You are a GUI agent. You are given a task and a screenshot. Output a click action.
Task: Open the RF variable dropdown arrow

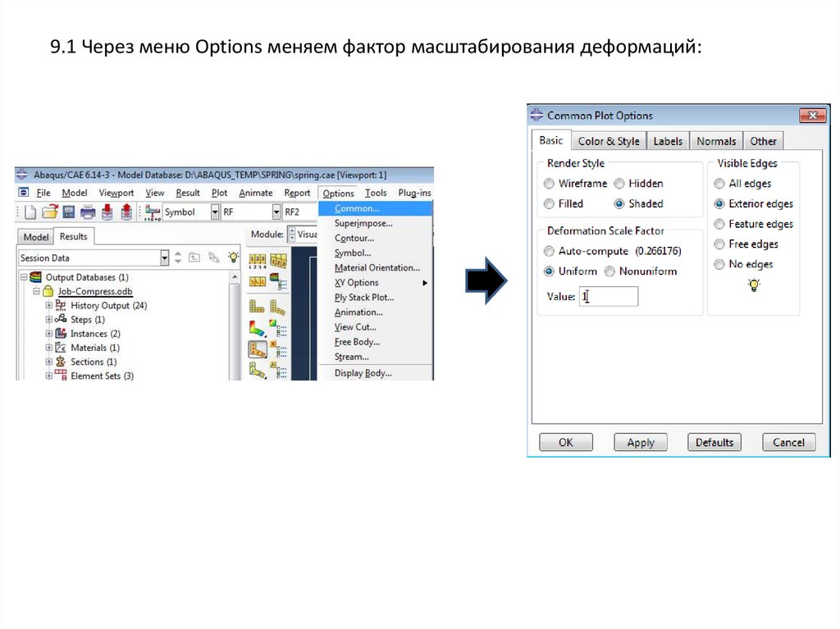point(276,212)
